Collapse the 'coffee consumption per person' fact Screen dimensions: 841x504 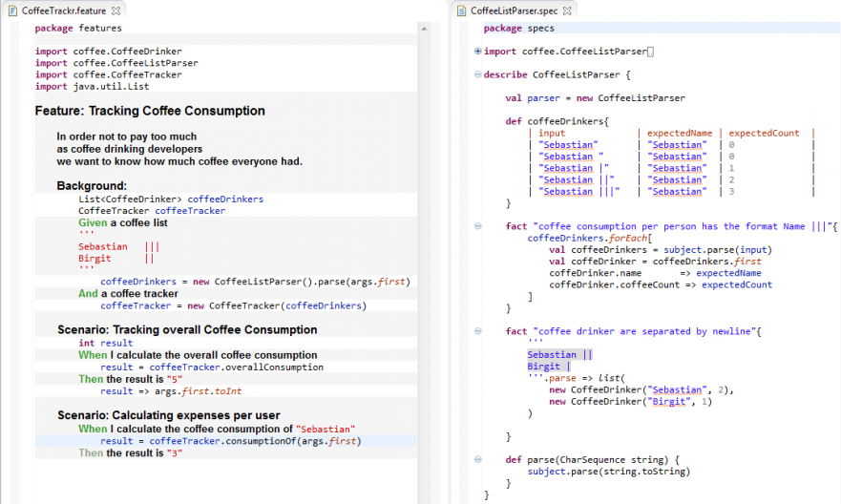[477, 226]
